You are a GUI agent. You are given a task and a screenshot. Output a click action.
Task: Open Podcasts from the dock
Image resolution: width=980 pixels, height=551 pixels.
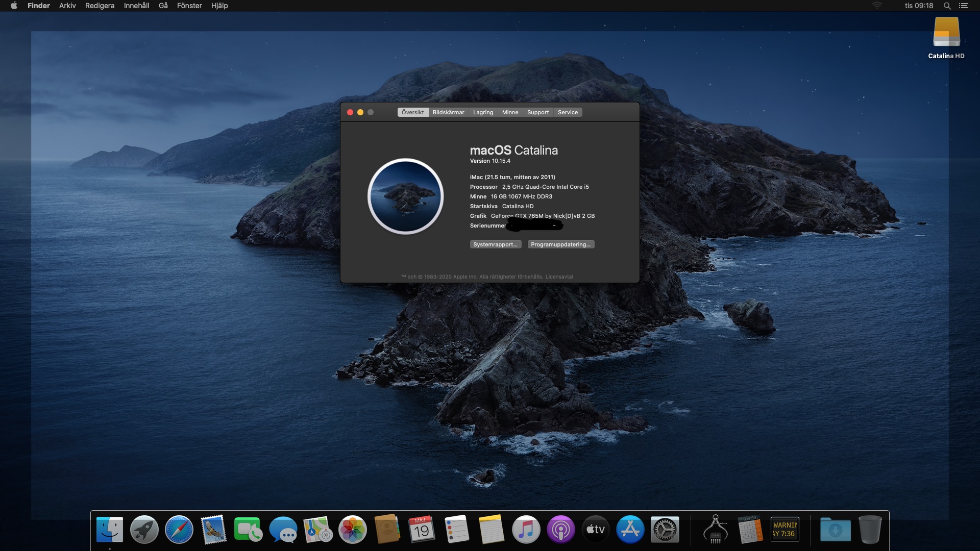[x=561, y=530]
